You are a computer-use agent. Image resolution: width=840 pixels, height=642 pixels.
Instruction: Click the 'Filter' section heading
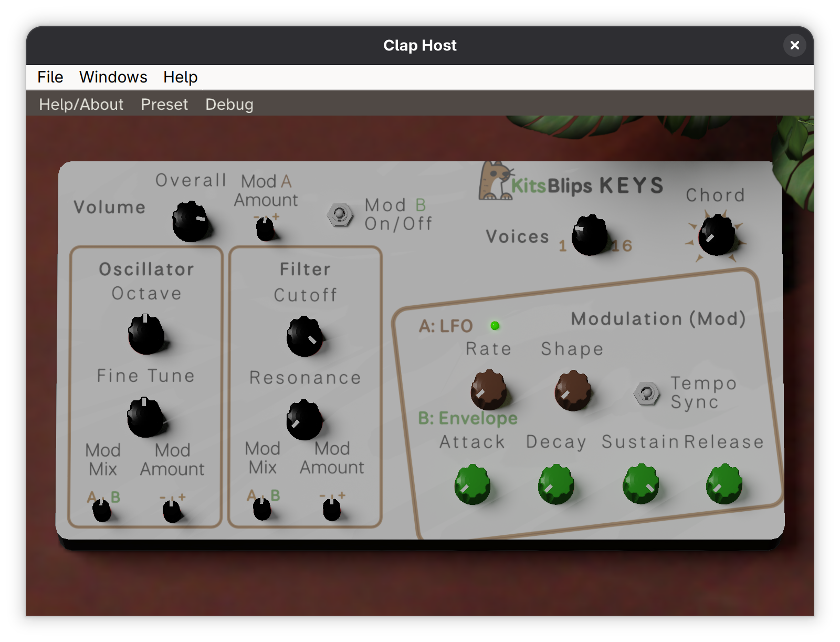pyautogui.click(x=305, y=270)
